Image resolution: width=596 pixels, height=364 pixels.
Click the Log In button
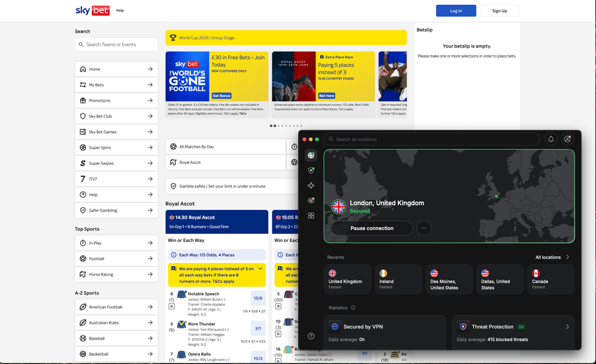tap(456, 10)
